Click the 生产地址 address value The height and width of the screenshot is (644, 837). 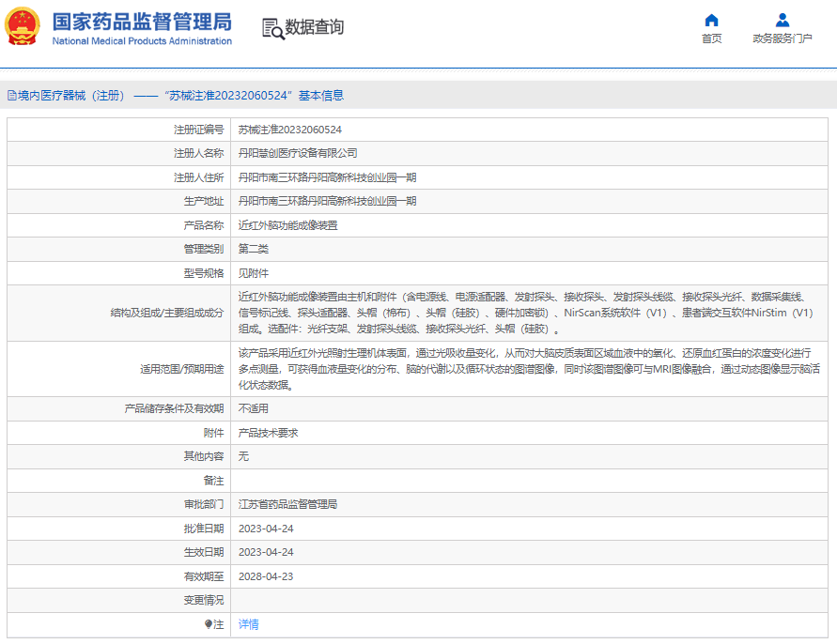pyautogui.click(x=327, y=201)
